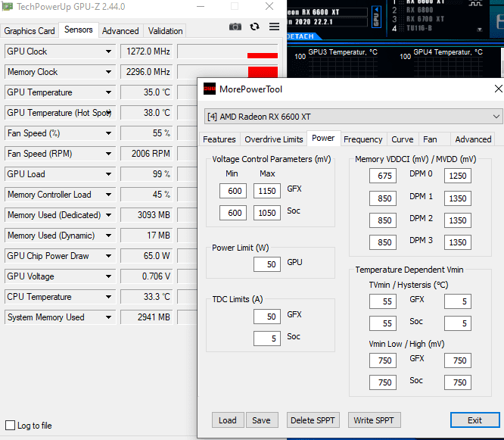Click the GFX Vmin Low field

pyautogui.click(x=383, y=360)
